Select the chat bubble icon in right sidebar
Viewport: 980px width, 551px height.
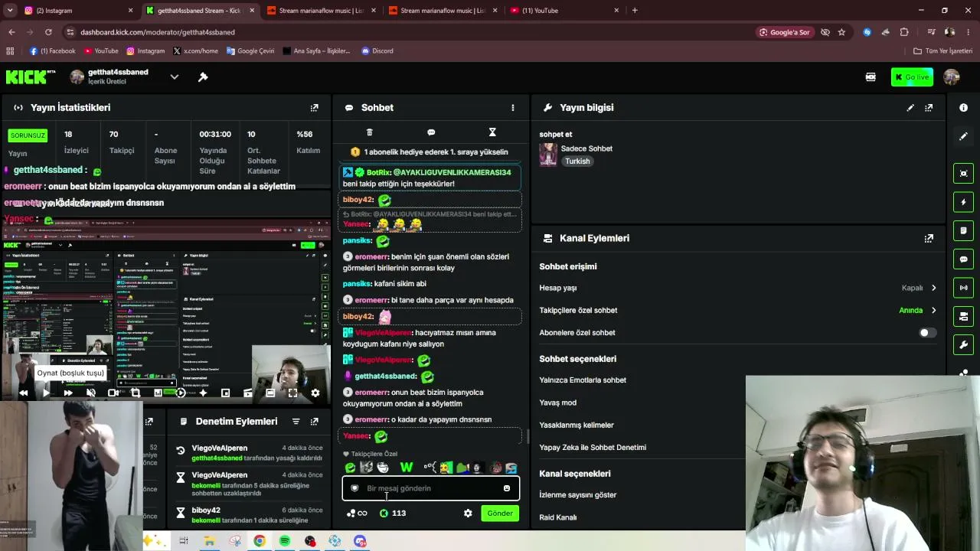point(963,259)
